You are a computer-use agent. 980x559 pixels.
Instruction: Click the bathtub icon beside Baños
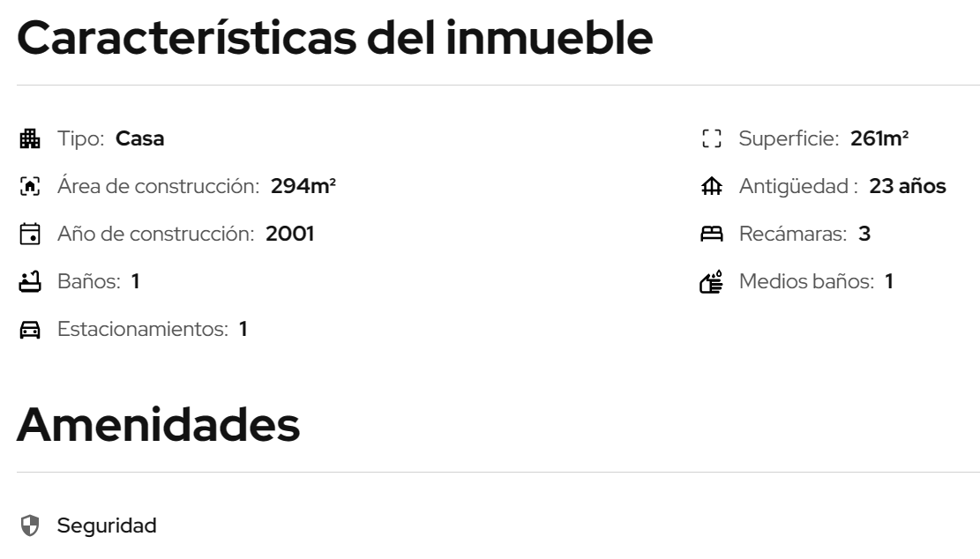pos(30,282)
